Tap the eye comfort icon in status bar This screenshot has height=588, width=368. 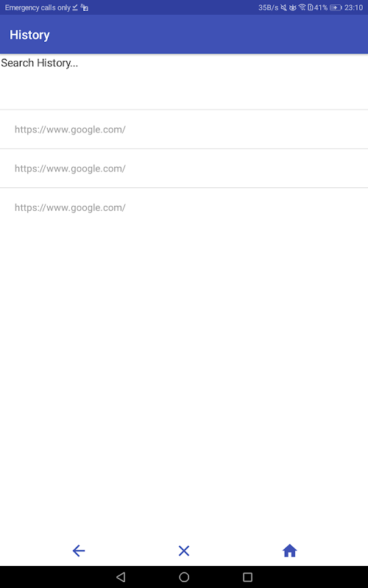tap(292, 7)
